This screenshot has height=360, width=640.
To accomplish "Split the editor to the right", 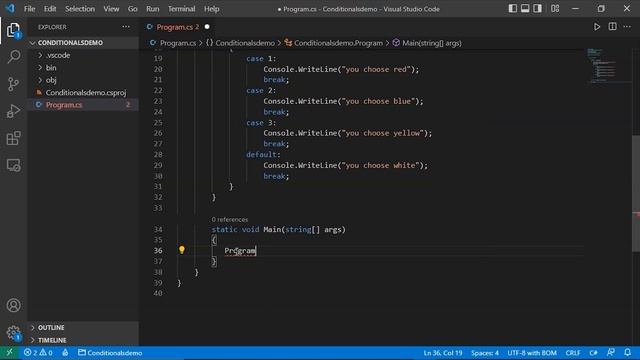I will [x=612, y=27].
